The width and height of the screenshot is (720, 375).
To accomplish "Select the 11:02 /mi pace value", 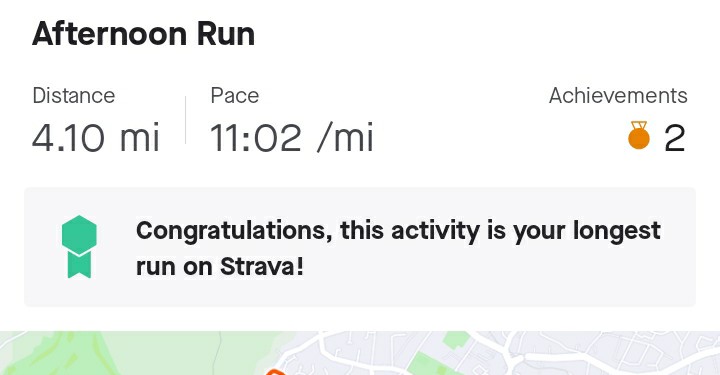I will 292,137.
